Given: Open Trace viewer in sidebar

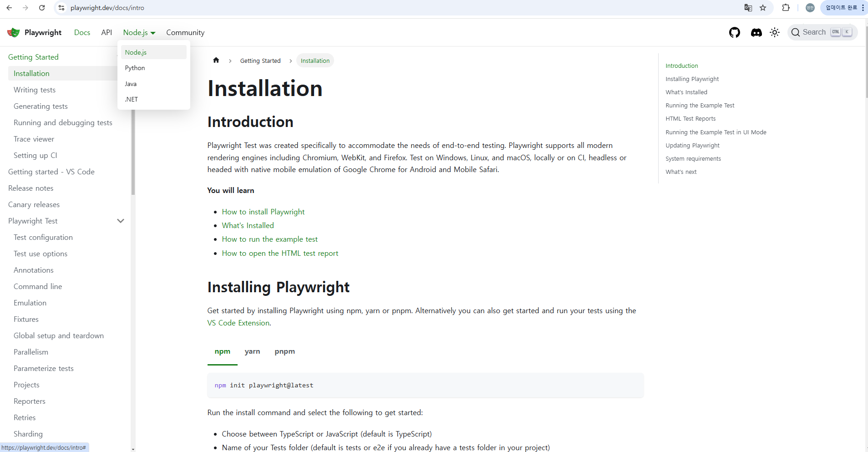Looking at the screenshot, I should point(34,139).
